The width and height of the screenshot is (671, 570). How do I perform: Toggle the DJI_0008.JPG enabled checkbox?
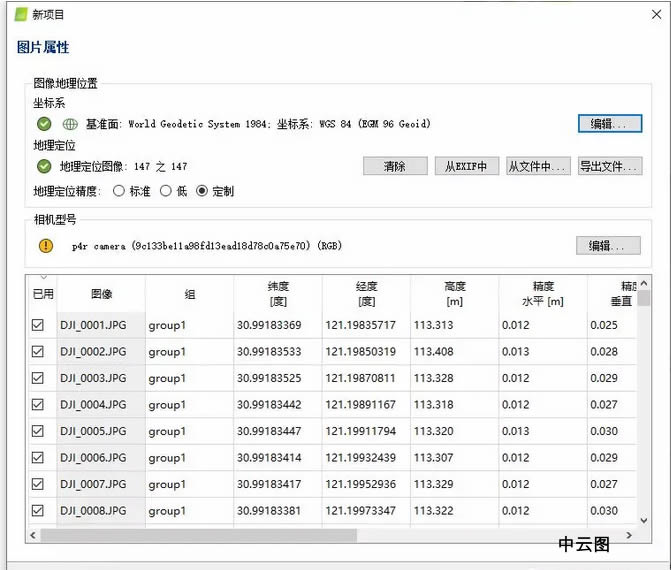pyautogui.click(x=38, y=511)
